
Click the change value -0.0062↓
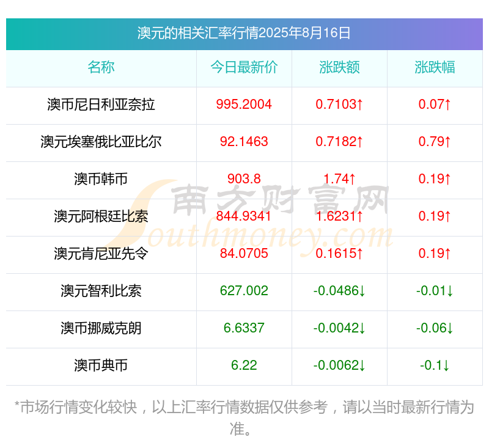(x=339, y=365)
